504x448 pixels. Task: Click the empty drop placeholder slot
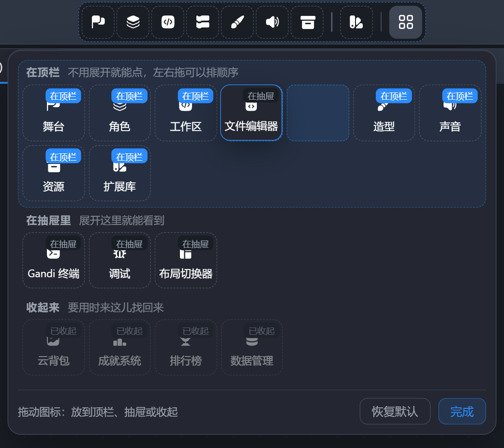[318, 113]
